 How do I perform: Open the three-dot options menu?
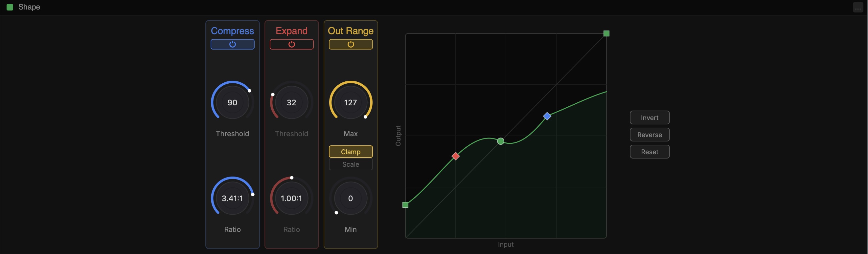click(858, 8)
